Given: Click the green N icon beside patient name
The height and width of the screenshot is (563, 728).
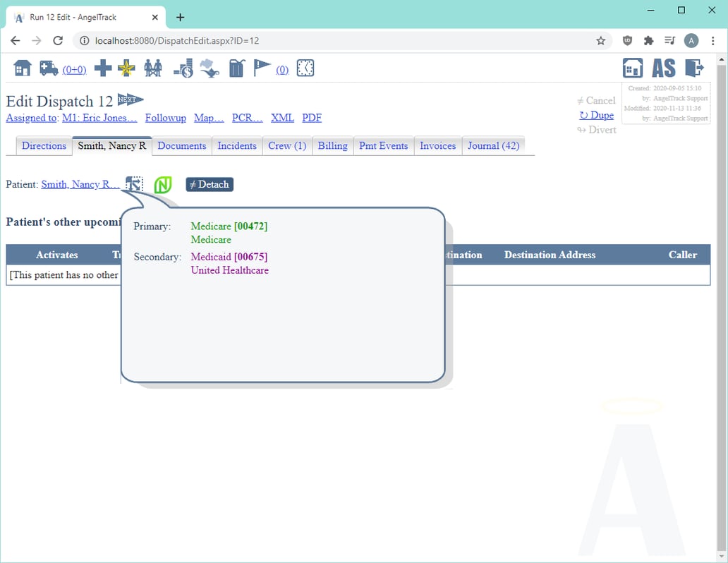Looking at the screenshot, I should coord(163,184).
